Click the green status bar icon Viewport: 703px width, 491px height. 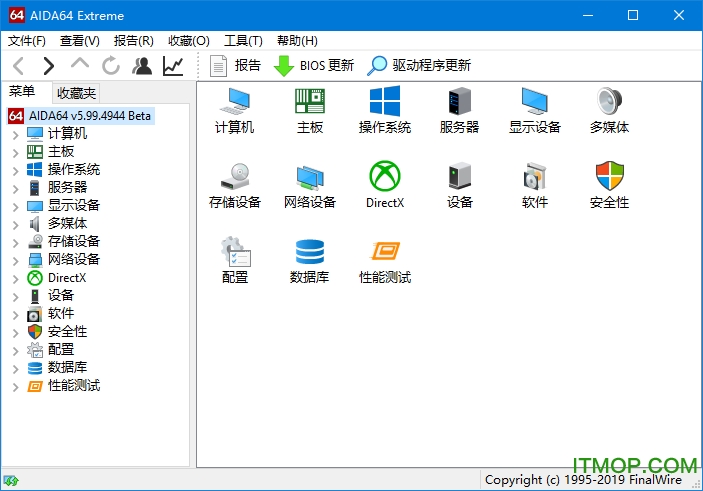coord(11,481)
